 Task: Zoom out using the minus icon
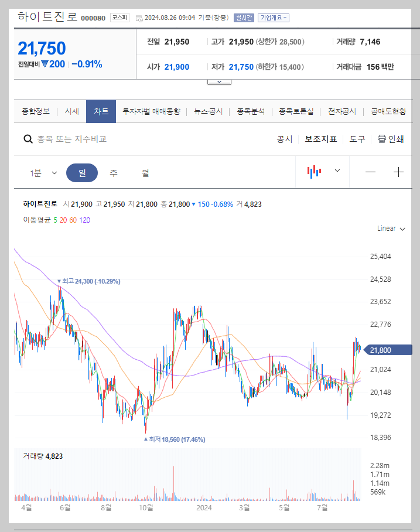pyautogui.click(x=371, y=170)
